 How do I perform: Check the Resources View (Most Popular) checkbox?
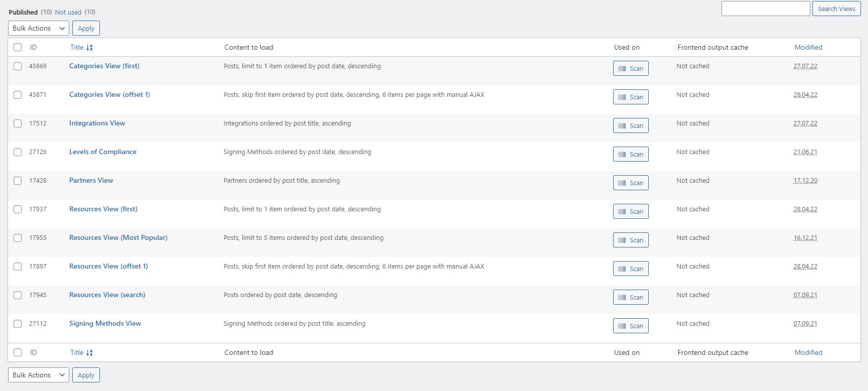[18, 238]
